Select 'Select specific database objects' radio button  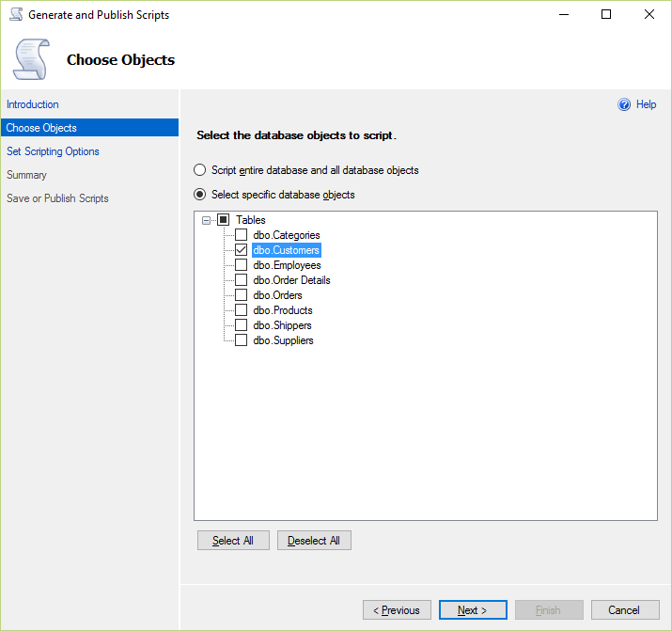(199, 195)
